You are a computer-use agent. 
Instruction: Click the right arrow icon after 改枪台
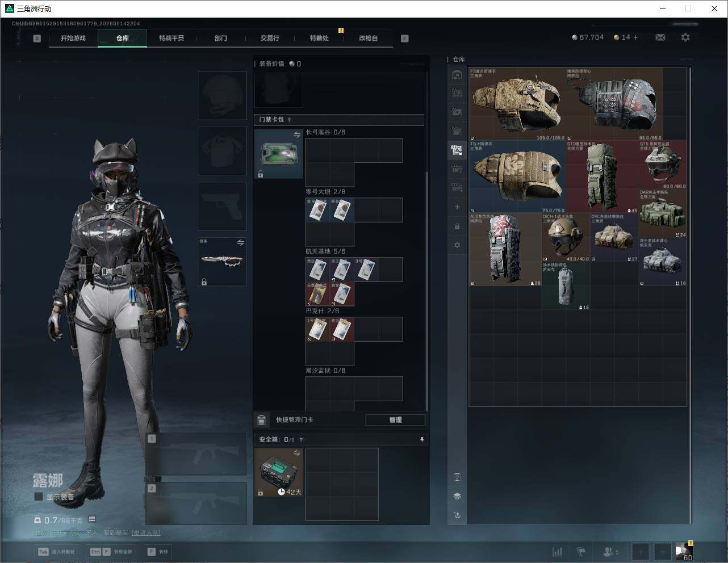[x=405, y=39]
